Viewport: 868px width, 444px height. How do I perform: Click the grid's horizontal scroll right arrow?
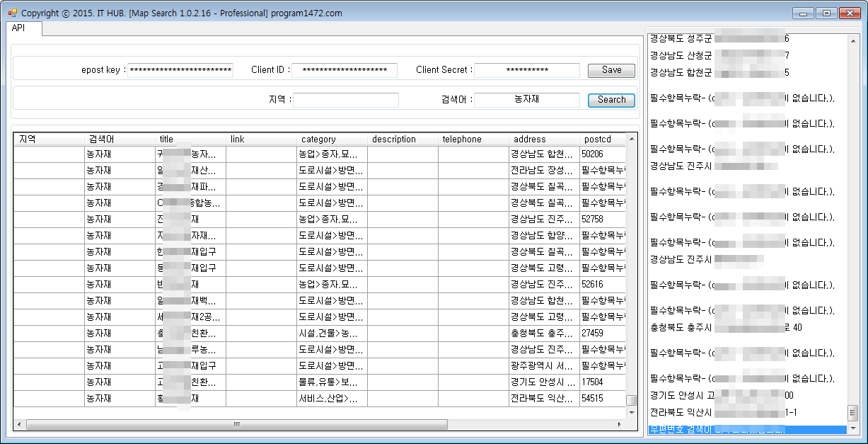620,424
